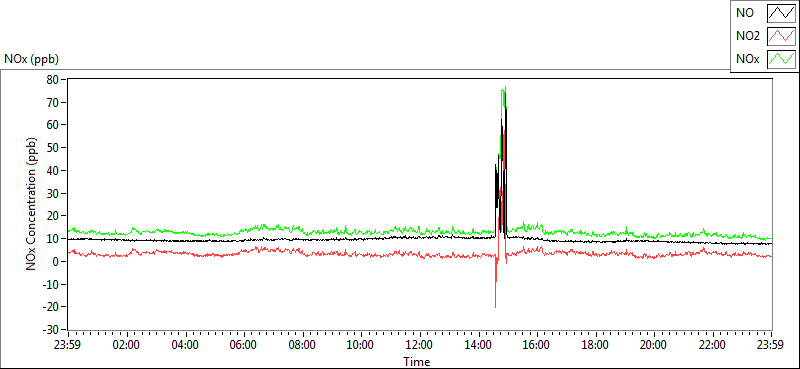
Task: Click the -30 minimum value on y-axis
Action: pos(52,329)
